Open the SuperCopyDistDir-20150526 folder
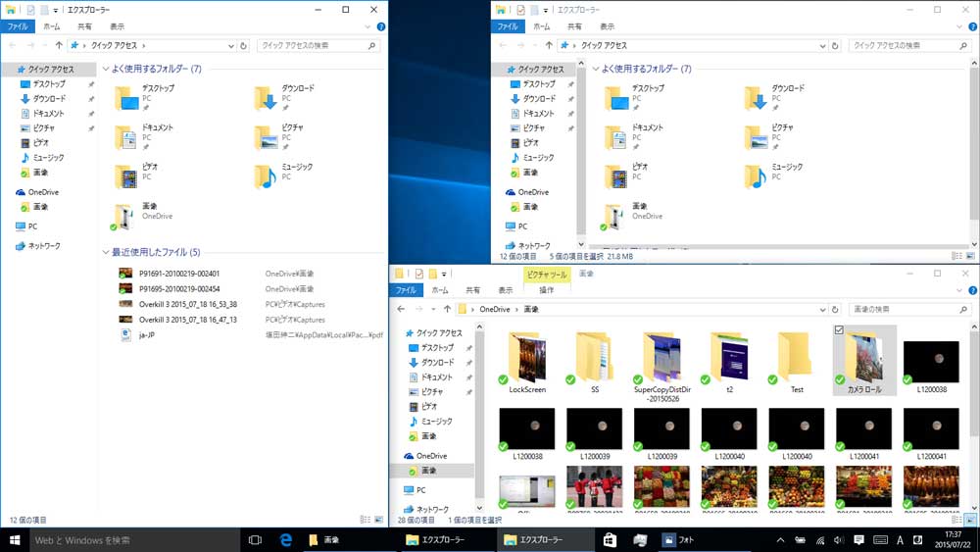The width and height of the screenshot is (980, 552). [x=662, y=367]
